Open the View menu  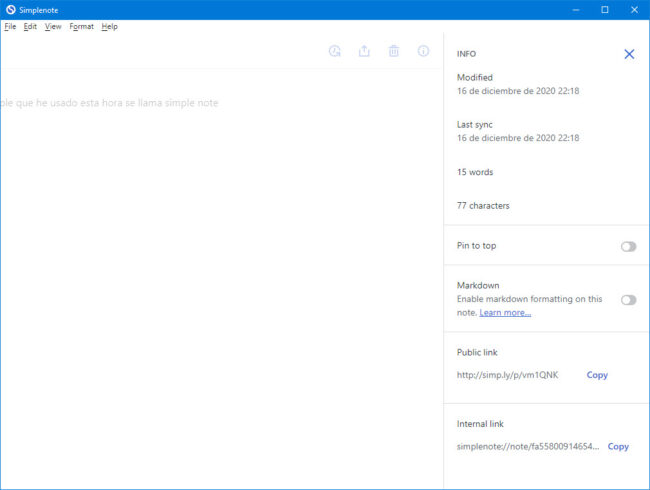pyautogui.click(x=53, y=27)
